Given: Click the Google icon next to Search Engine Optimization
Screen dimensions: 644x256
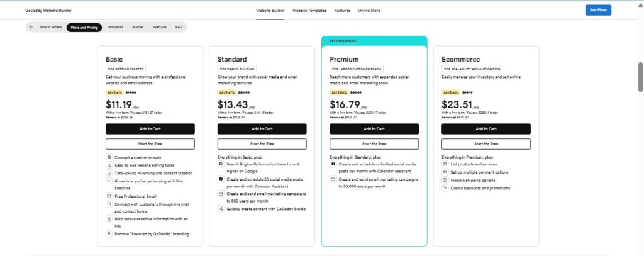Looking at the screenshot, I should coord(221,164).
